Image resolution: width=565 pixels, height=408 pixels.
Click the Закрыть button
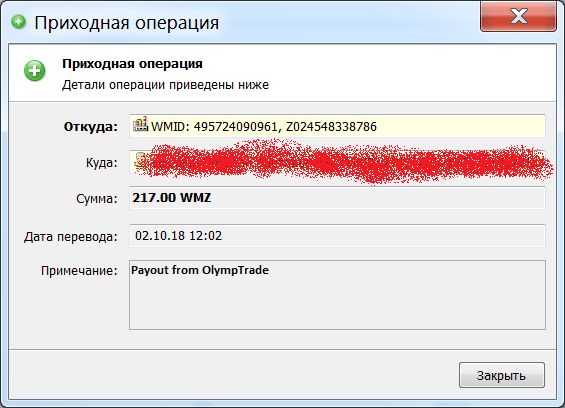pyautogui.click(x=502, y=375)
